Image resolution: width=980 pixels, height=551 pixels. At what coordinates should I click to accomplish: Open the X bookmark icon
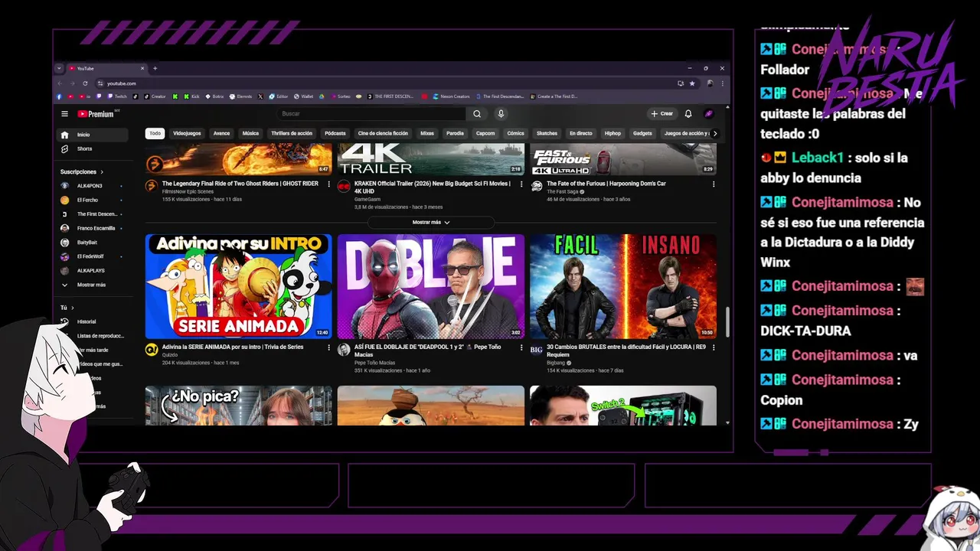260,96
